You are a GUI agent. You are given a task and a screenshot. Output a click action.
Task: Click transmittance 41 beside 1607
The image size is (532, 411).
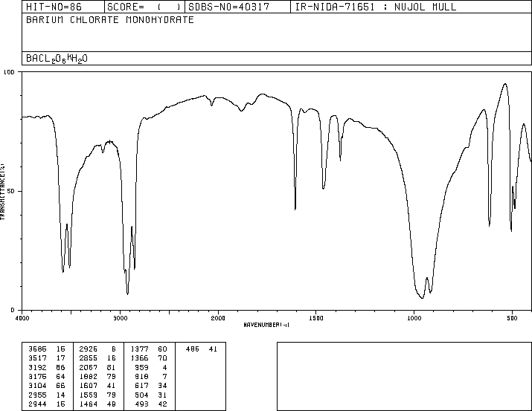pos(112,386)
